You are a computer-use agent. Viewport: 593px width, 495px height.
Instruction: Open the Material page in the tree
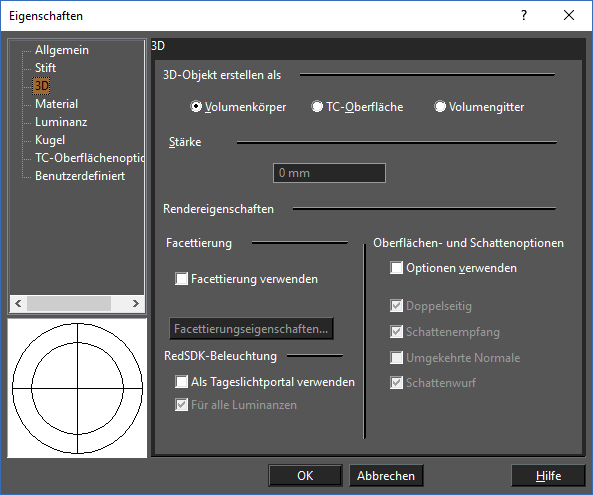click(x=56, y=104)
